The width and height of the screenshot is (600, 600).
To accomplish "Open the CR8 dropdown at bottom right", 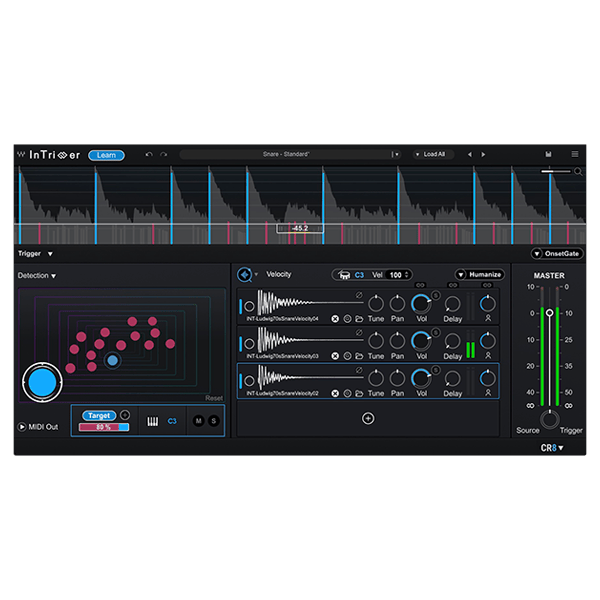I will (x=552, y=448).
